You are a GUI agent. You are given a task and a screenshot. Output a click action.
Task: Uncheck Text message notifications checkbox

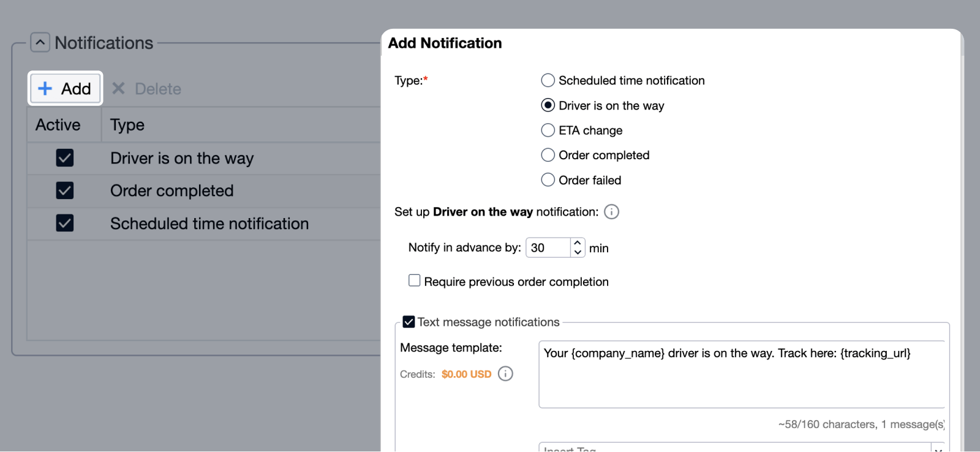(x=409, y=322)
